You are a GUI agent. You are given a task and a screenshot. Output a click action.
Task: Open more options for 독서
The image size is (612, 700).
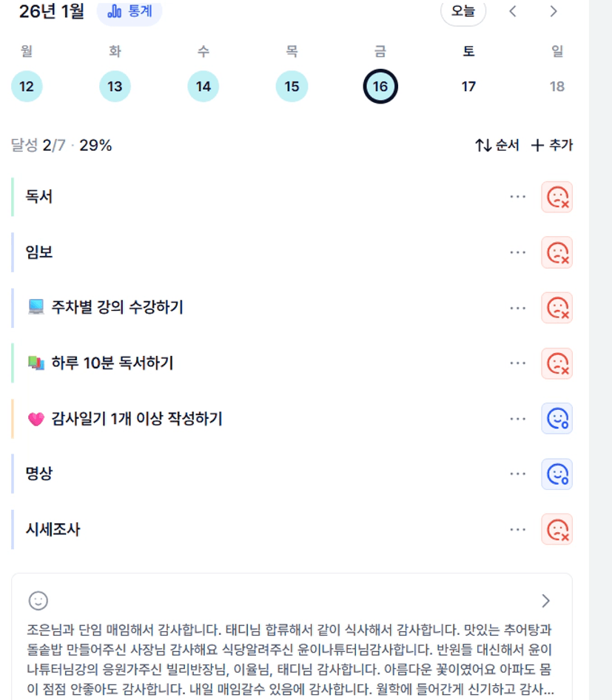pyautogui.click(x=518, y=197)
